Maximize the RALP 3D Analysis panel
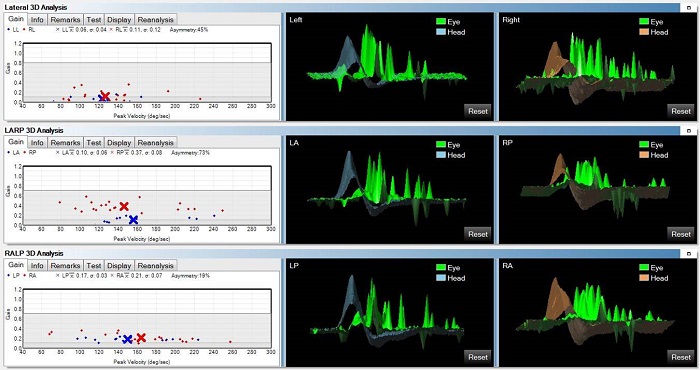The height and width of the screenshot is (370, 700). pos(688,254)
